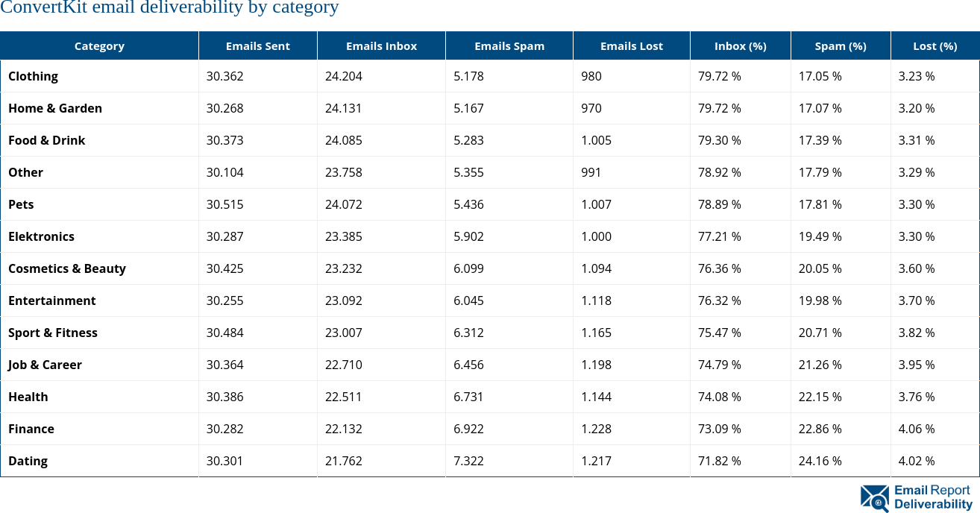Click the Inbox (%) column header
The image size is (980, 513).
pyautogui.click(x=740, y=45)
